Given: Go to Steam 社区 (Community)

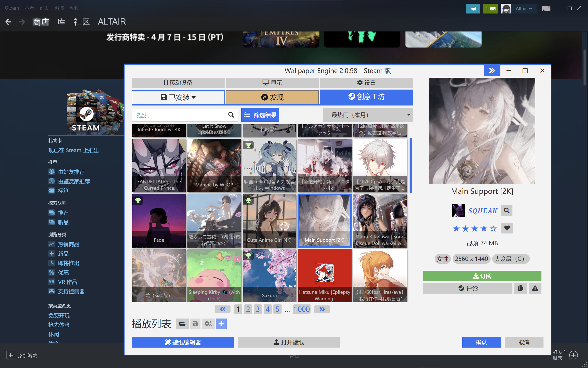Looking at the screenshot, I should click(82, 22).
